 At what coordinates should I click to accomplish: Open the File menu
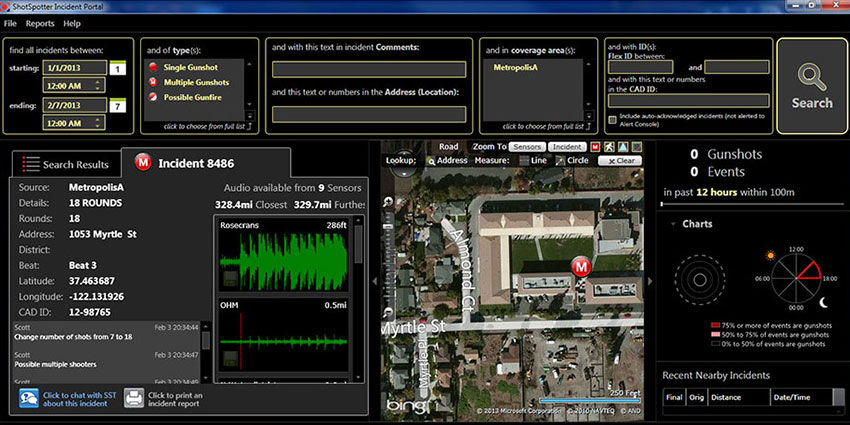pyautogui.click(x=10, y=24)
